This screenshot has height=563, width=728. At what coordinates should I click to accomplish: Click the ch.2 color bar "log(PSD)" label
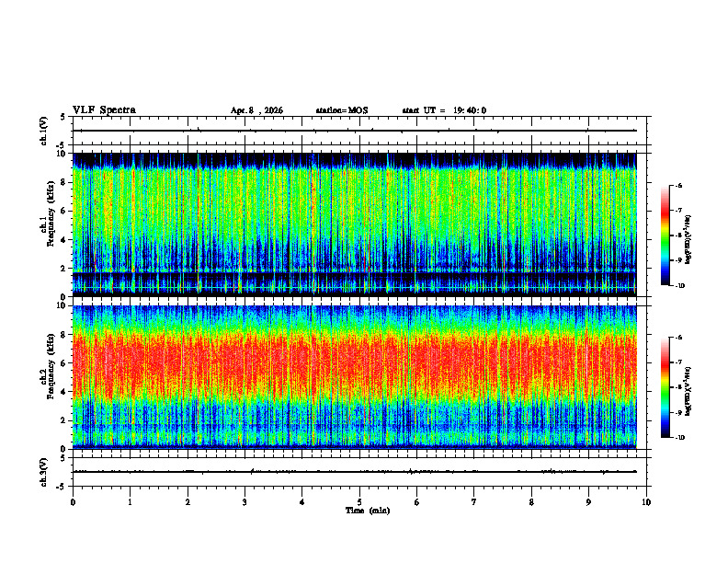688,391
